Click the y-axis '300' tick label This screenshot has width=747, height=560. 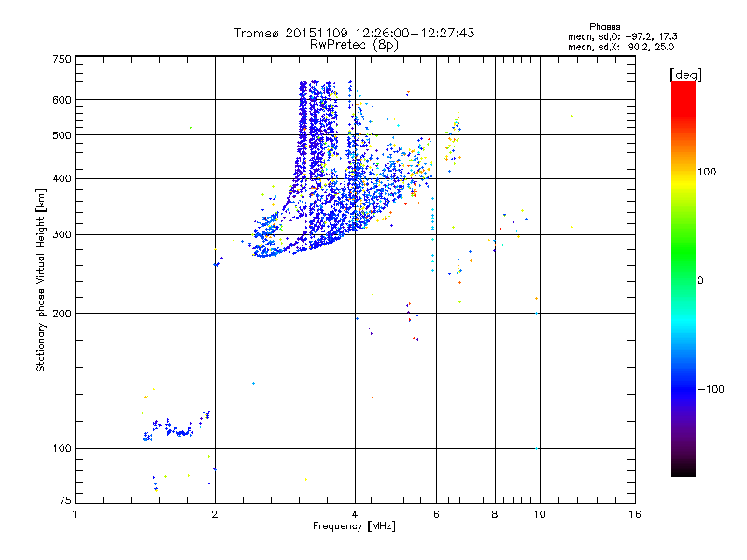point(62,235)
